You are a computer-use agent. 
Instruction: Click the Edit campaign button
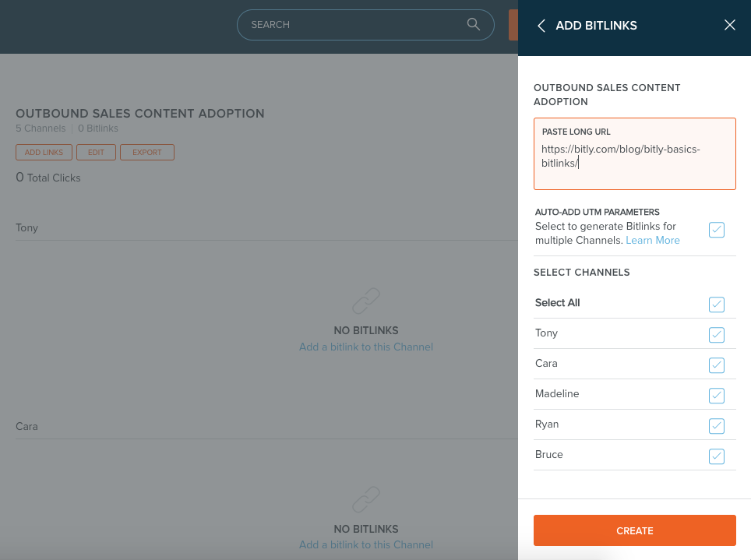(96, 153)
